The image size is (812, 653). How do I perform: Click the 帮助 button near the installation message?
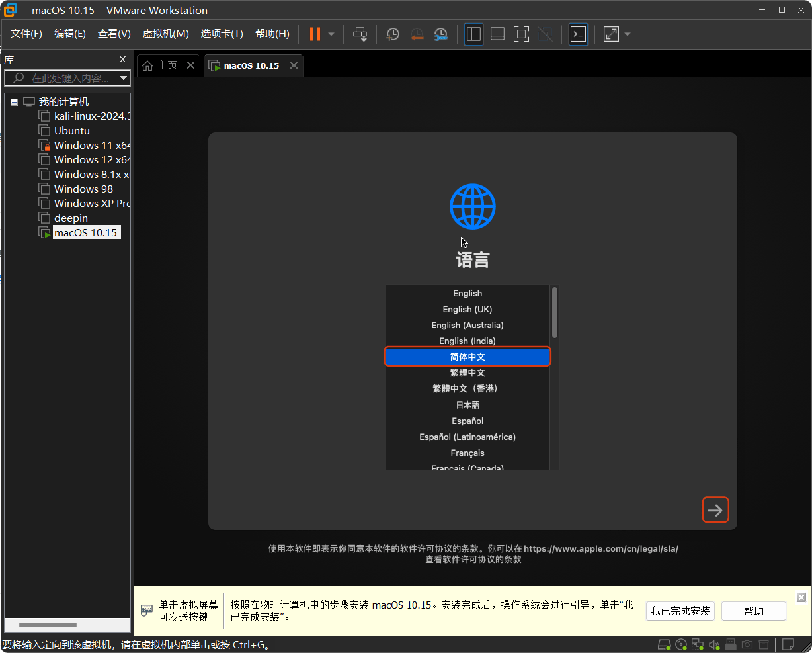(753, 611)
